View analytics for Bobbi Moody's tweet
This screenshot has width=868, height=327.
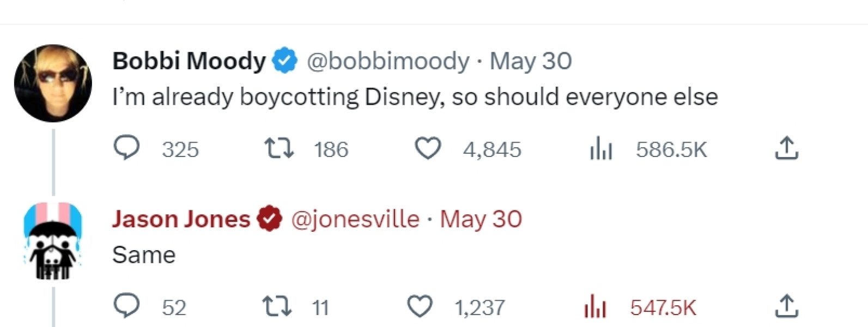click(x=601, y=149)
